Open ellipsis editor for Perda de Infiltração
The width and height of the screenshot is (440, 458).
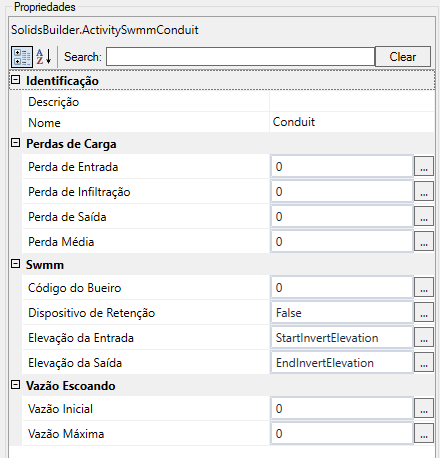point(424,191)
